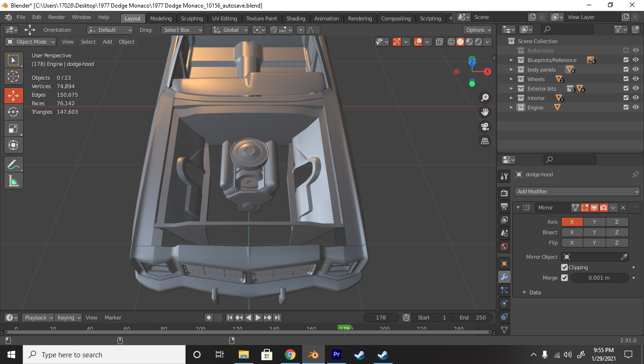
Task: Click the Merge distance 0.001 m field
Action: [599, 278]
